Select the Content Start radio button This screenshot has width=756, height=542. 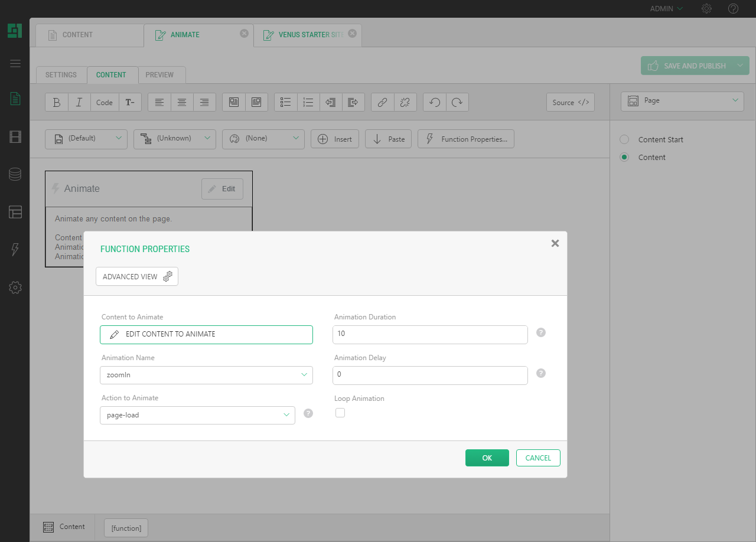624,140
